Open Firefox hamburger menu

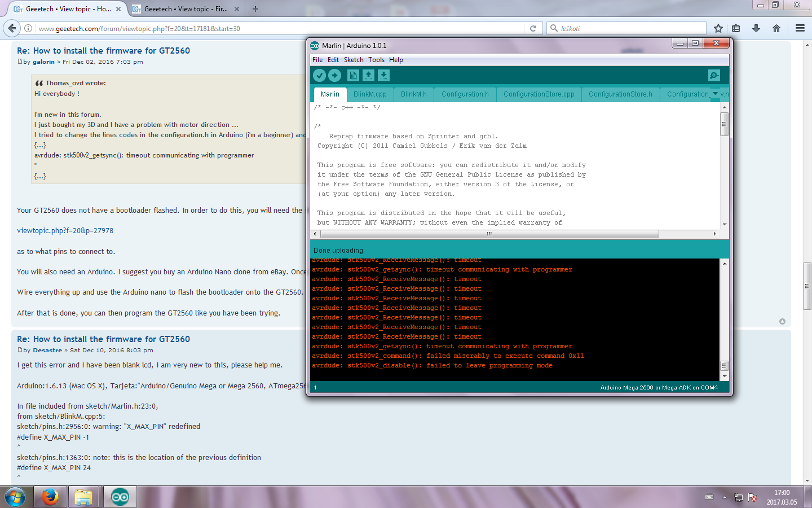(x=800, y=28)
